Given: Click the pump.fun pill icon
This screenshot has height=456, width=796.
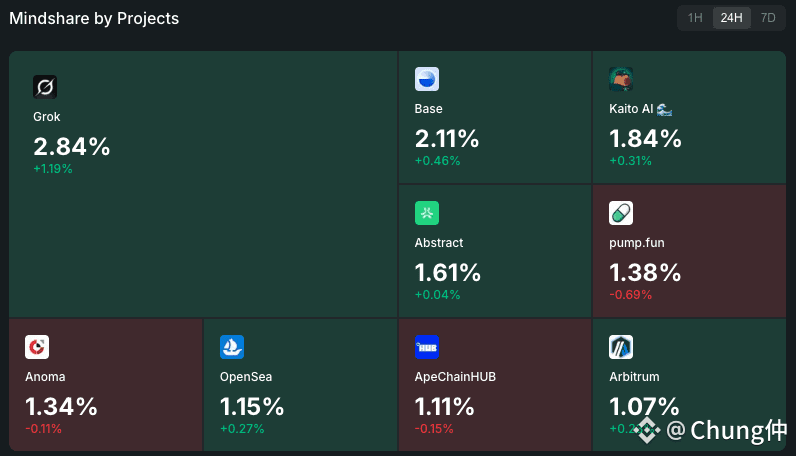Looking at the screenshot, I should click(621, 213).
